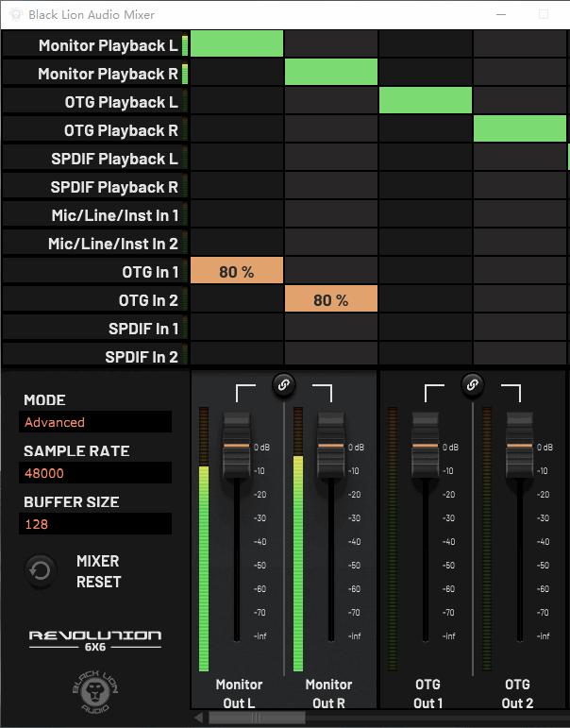The width and height of the screenshot is (570, 728).
Task: Open the Buffer Size dropdown showing 128
Action: pos(97,524)
